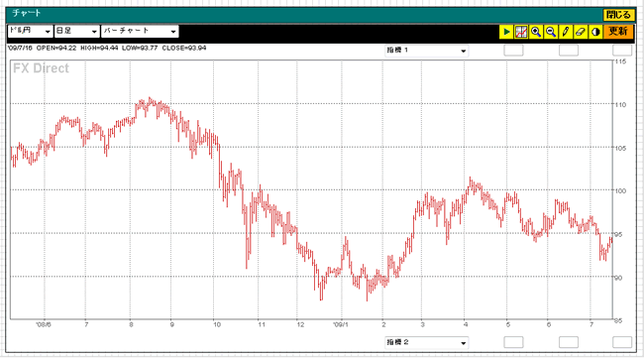Select the eraser tool
644x358 pixels.
pos(581,32)
